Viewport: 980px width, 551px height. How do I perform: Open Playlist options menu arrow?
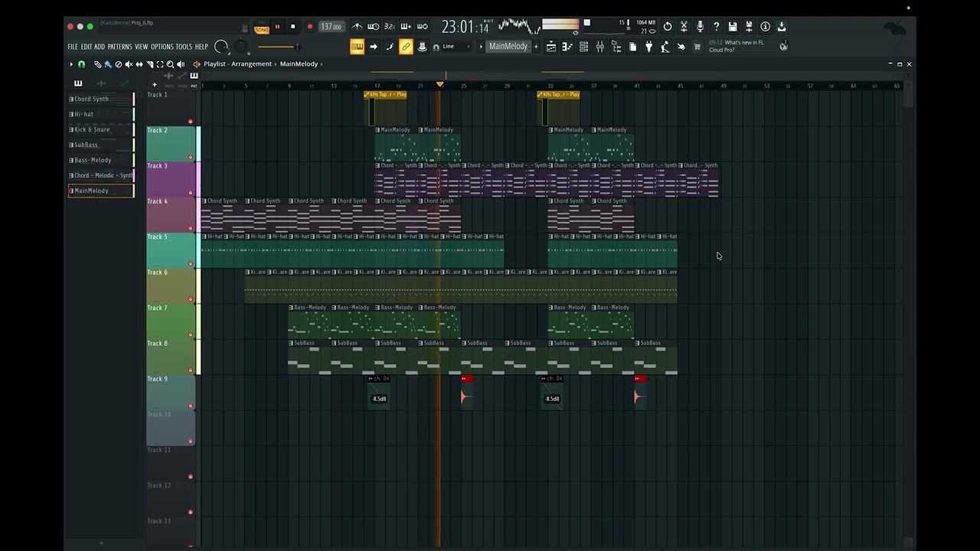pyautogui.click(x=71, y=64)
